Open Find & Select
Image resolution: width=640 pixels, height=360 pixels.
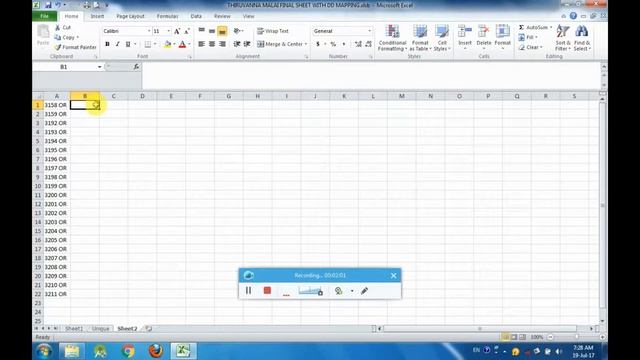[582, 38]
